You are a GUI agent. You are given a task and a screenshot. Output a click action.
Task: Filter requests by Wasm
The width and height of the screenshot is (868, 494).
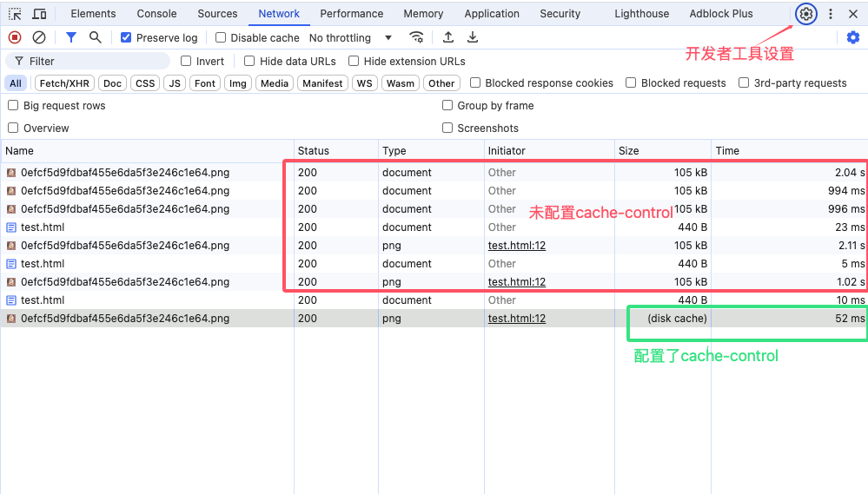pos(401,83)
